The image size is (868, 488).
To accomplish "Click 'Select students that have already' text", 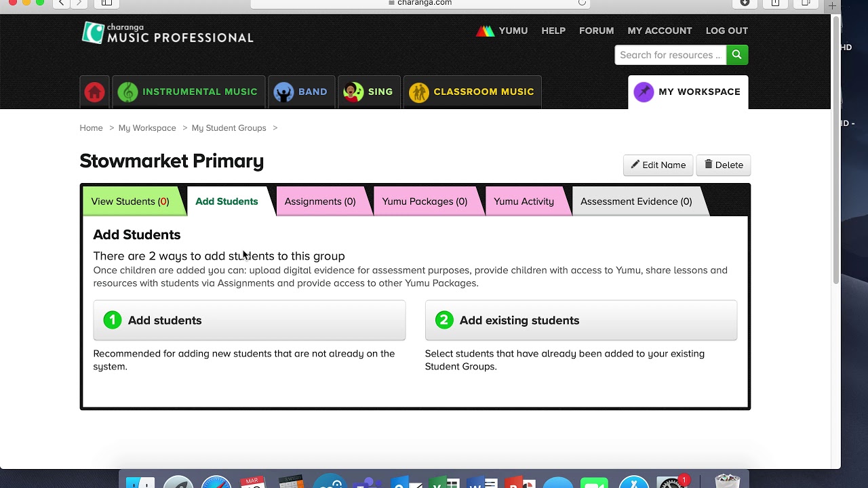I will tap(565, 360).
